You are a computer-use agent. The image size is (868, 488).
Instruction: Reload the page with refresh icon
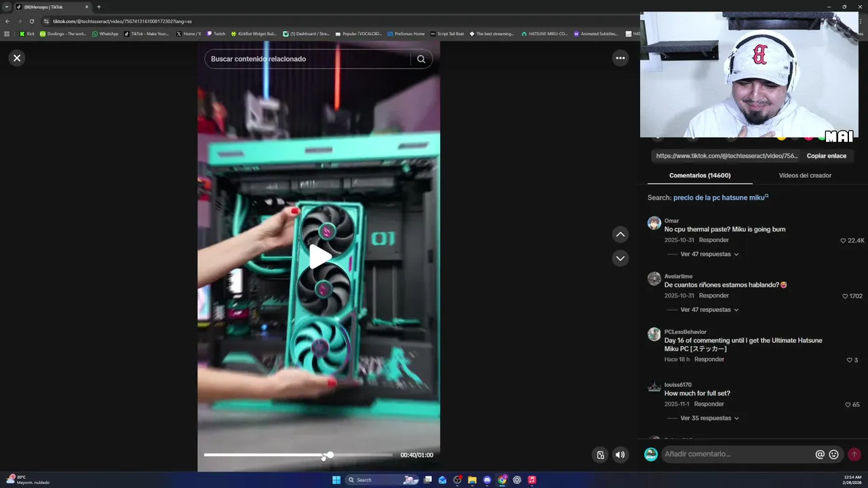click(31, 21)
